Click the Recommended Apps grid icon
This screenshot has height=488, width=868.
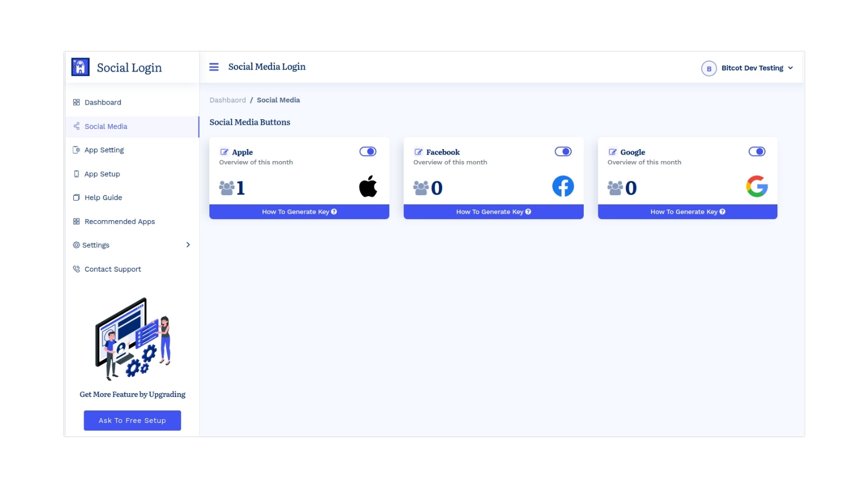click(76, 222)
